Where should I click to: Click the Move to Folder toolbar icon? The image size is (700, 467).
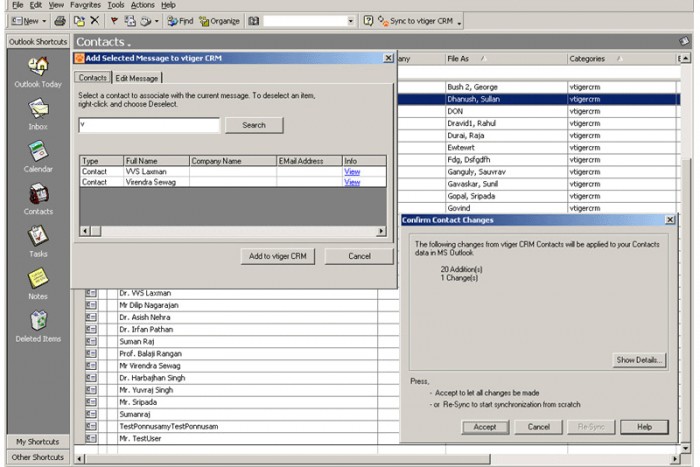[79, 21]
